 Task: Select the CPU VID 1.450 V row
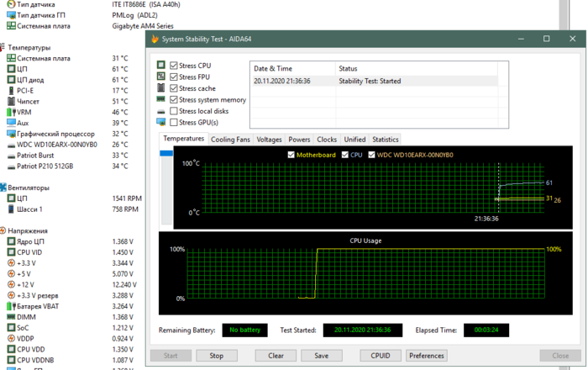(x=71, y=252)
